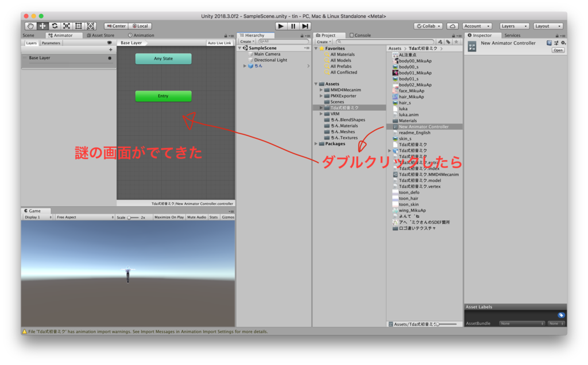Image resolution: width=588 pixels, height=365 pixels.
Task: Collapse the SampleScene hierarchy
Action: pos(239,48)
